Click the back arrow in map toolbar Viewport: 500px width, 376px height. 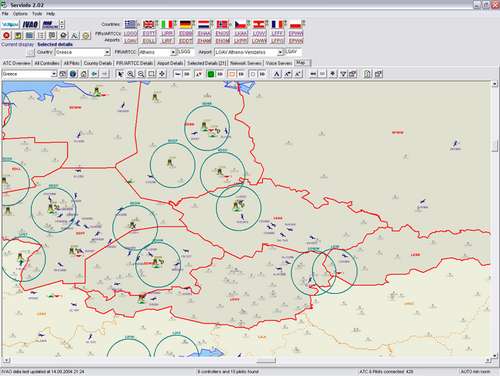pos(94,74)
